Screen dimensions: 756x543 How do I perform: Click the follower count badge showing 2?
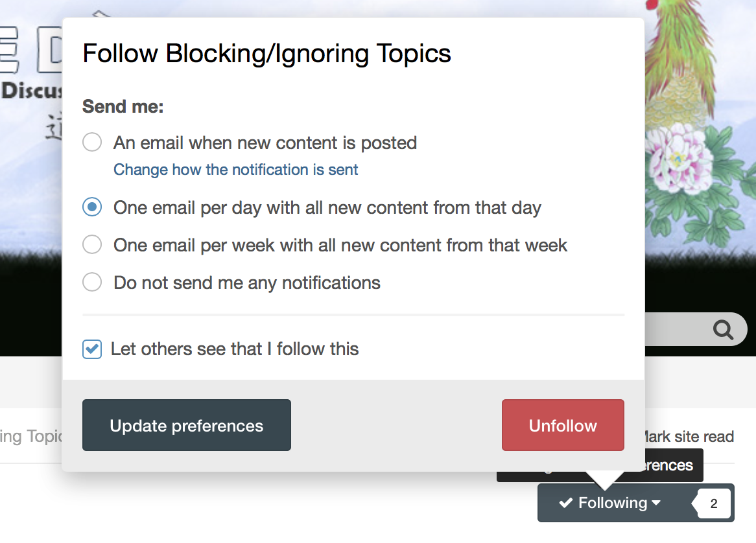click(x=714, y=503)
